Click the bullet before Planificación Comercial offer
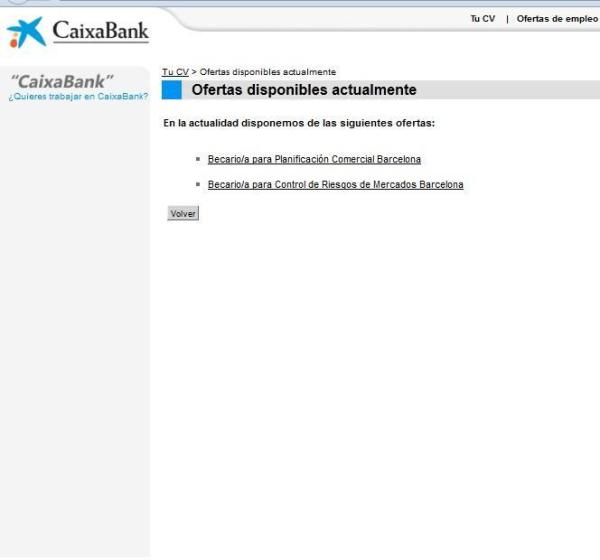The height and width of the screenshot is (560, 600). point(199,159)
